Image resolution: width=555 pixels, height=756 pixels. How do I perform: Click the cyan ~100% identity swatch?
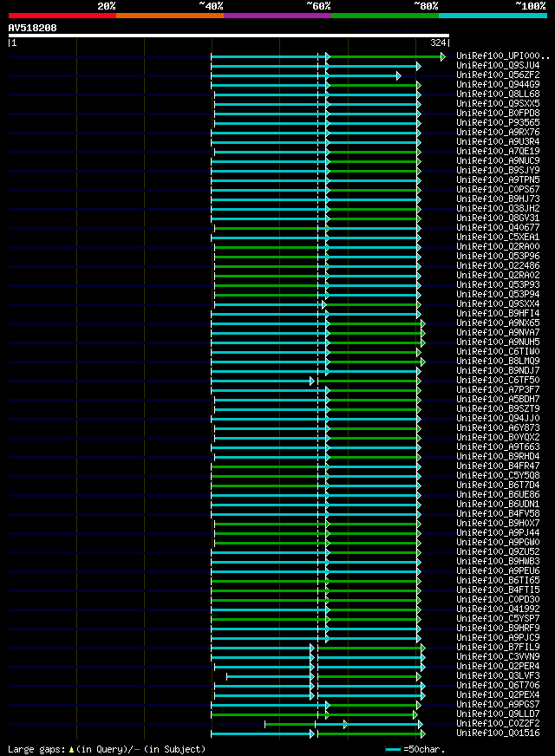click(493, 16)
